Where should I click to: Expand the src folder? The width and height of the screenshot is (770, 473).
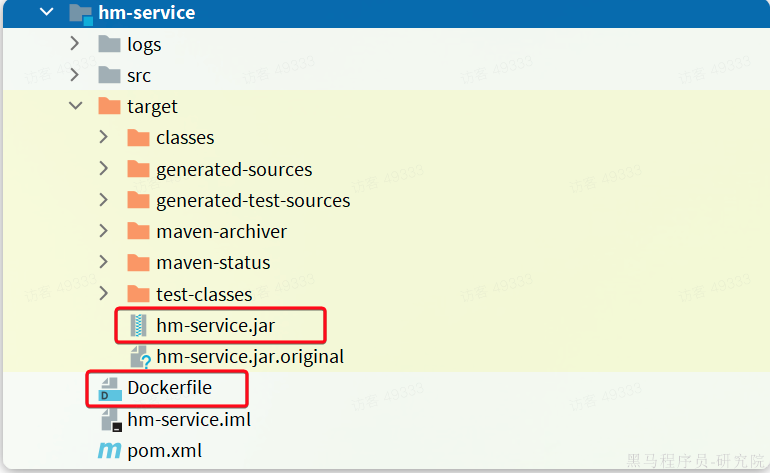(x=75, y=75)
